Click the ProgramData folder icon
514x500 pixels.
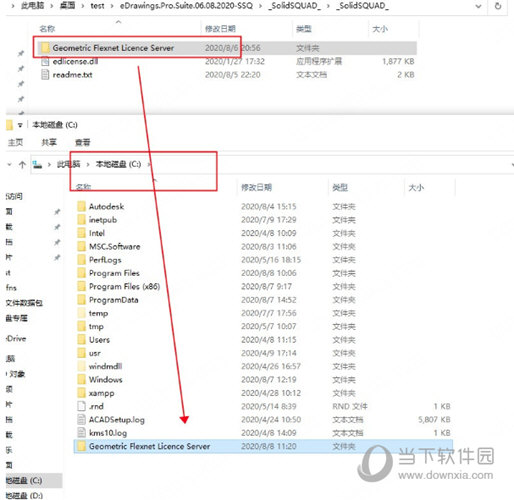(81, 300)
